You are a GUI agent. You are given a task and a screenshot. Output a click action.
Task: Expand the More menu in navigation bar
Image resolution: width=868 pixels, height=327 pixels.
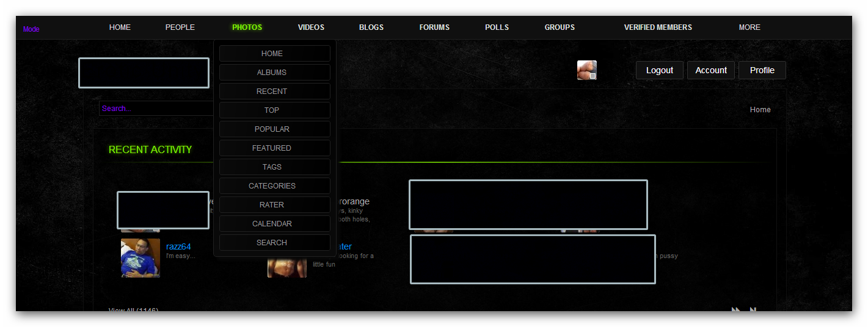[x=749, y=27]
